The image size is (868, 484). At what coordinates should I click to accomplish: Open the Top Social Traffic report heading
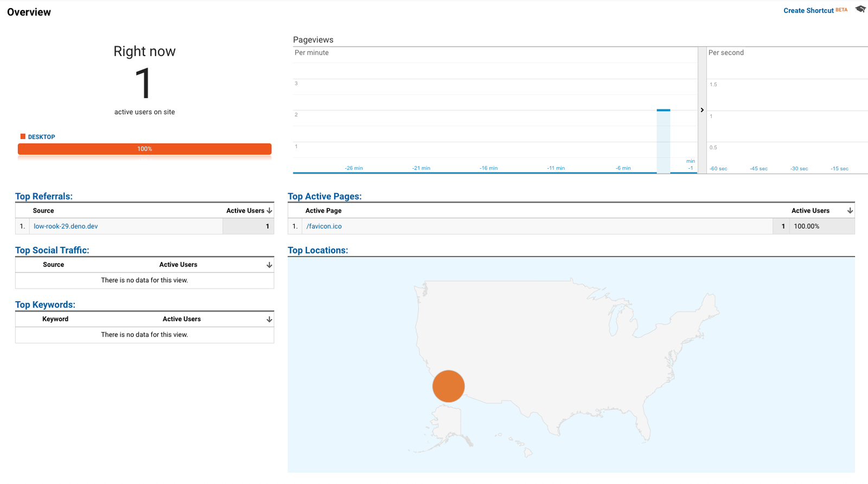click(52, 250)
